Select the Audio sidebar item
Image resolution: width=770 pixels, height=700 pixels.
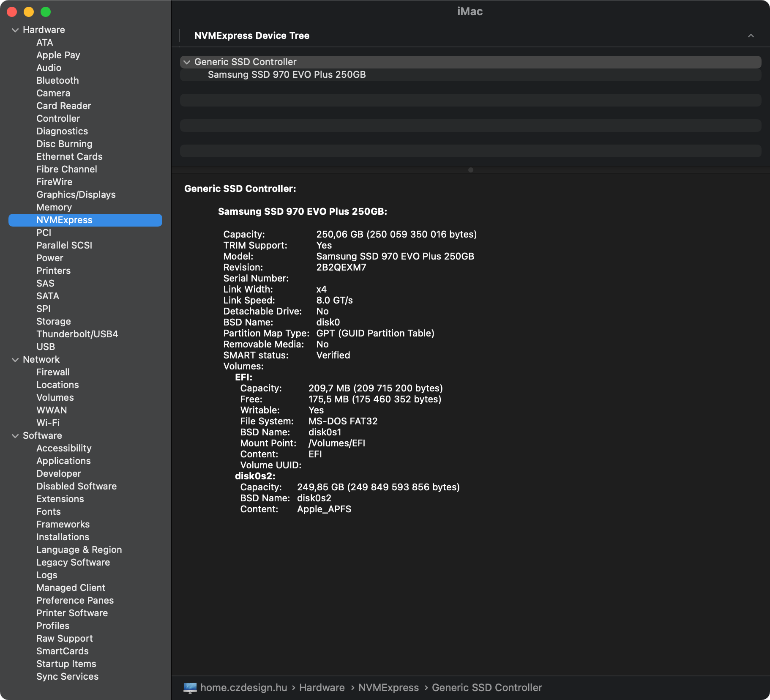tap(49, 68)
